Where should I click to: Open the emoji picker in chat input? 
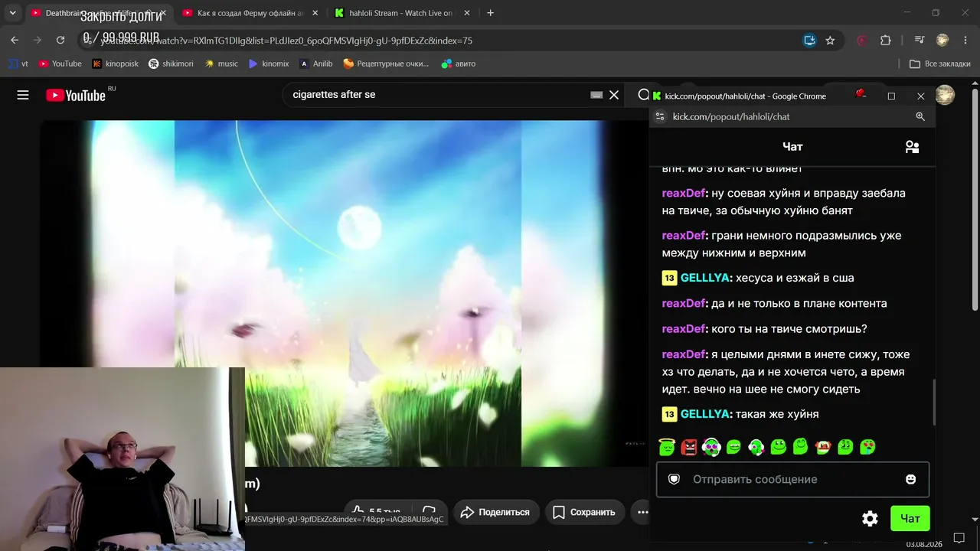910,479
